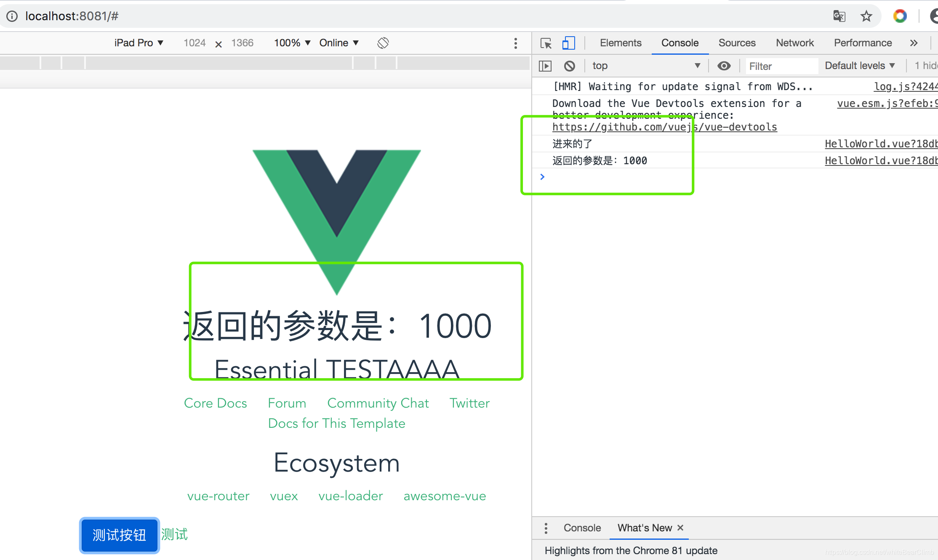Image resolution: width=938 pixels, height=560 pixels.
Task: Click the device height field 1366
Action: pos(242,43)
